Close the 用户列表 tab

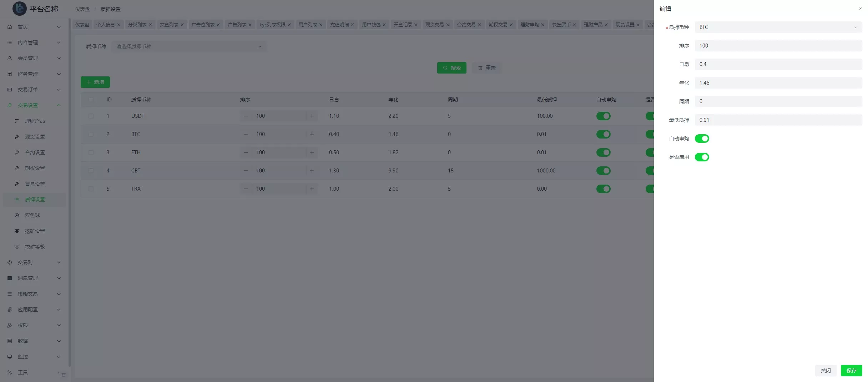click(321, 25)
